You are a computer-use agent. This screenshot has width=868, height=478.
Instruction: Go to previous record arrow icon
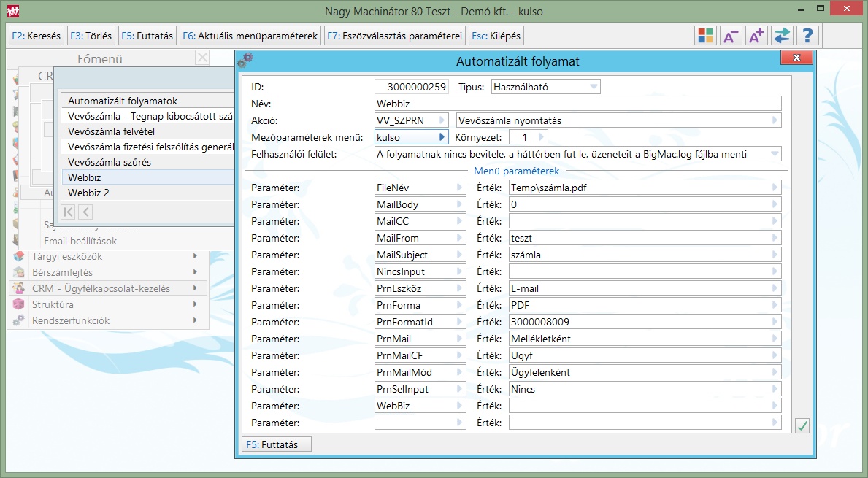[x=85, y=212]
